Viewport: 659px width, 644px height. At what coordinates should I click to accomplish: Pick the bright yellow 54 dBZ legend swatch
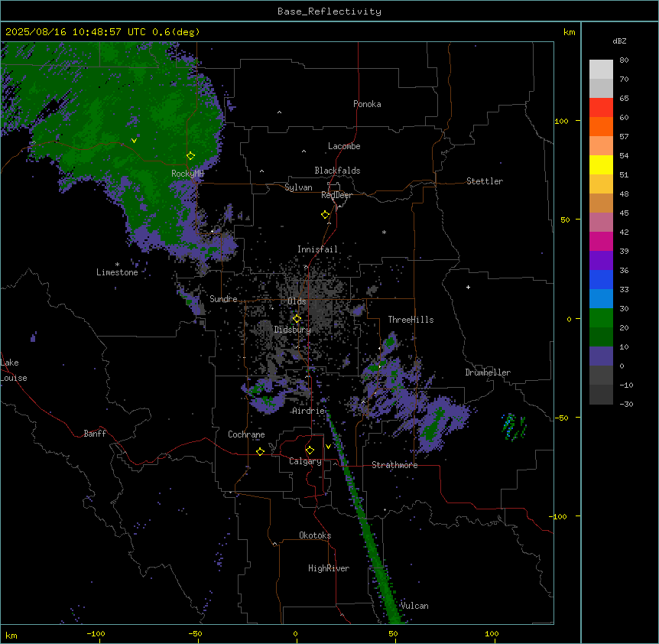click(x=601, y=164)
